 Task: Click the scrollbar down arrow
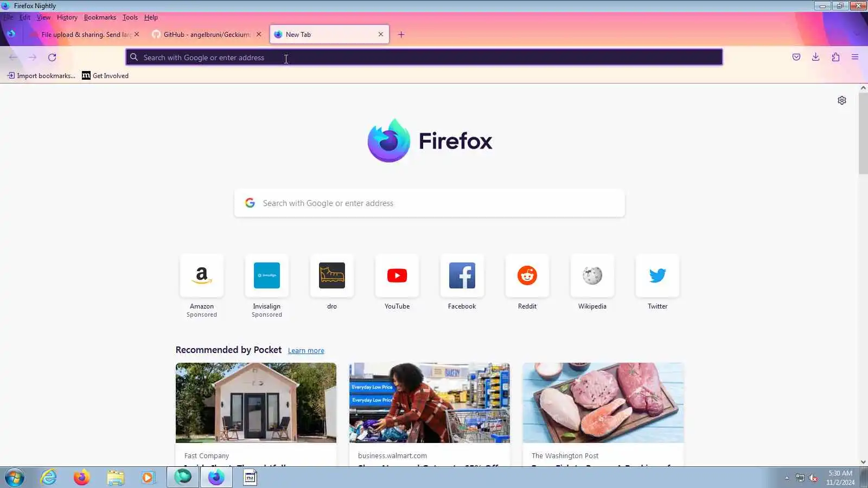tap(863, 462)
